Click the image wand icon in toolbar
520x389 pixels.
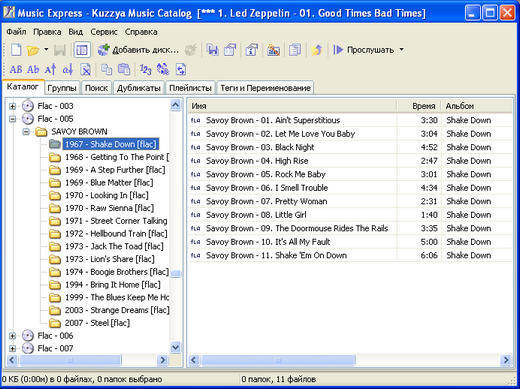tap(273, 50)
